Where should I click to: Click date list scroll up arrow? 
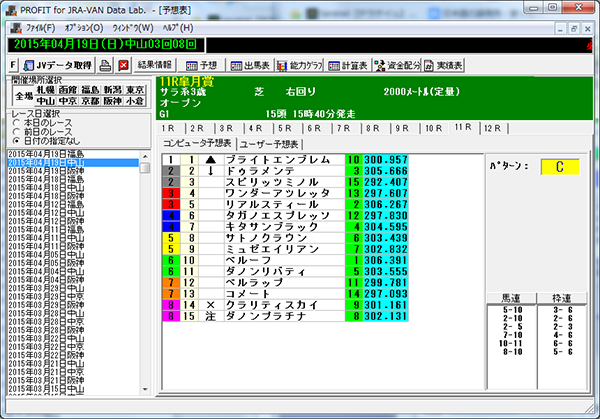click(x=145, y=156)
